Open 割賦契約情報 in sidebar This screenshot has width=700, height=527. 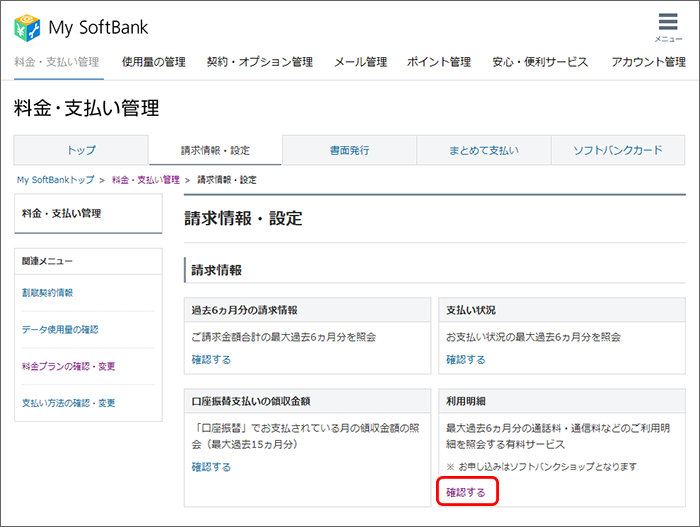click(x=47, y=293)
